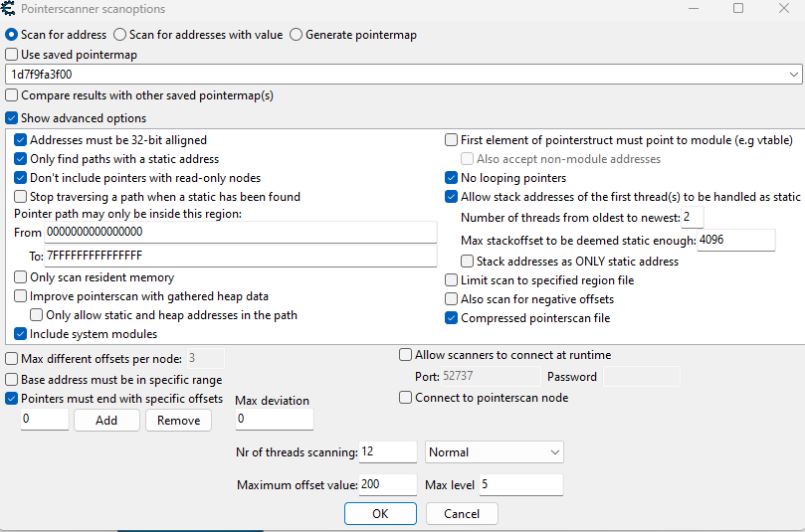Enable Use saved pointermap checkbox
Screen dimensions: 805x532
[12, 55]
